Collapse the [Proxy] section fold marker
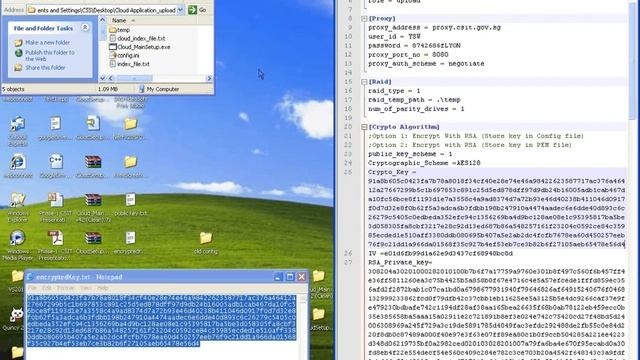Viewport: 640px width, 360px height. [x=364, y=19]
